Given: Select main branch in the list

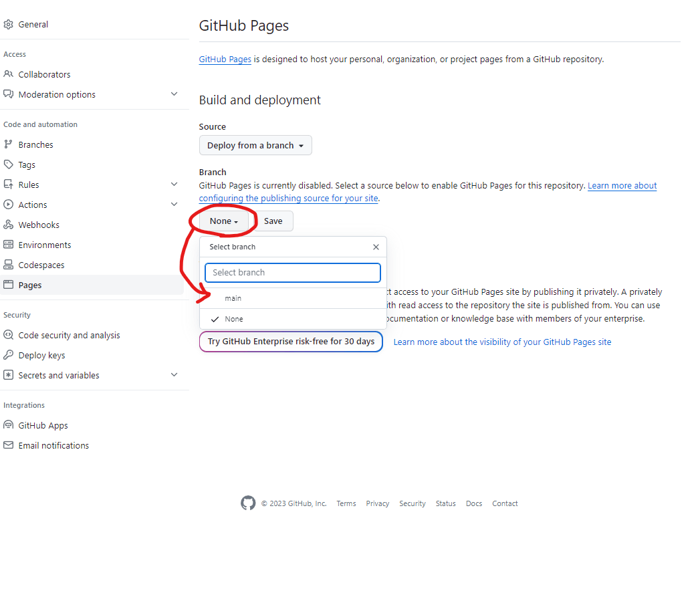Looking at the screenshot, I should click(293, 298).
